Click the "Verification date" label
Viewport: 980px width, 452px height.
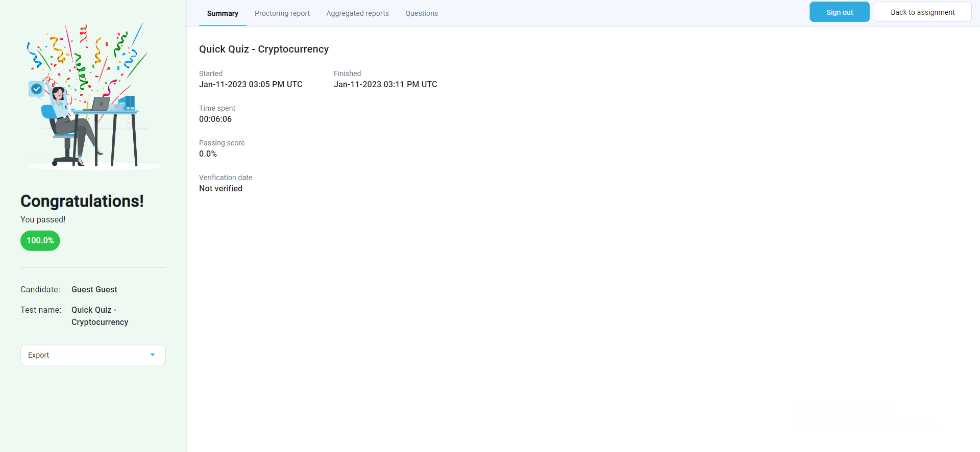point(226,178)
